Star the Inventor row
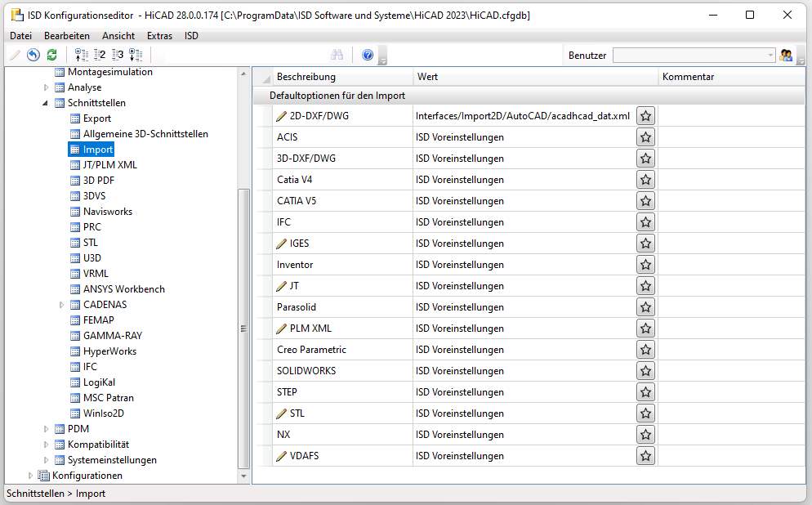 pyautogui.click(x=646, y=265)
